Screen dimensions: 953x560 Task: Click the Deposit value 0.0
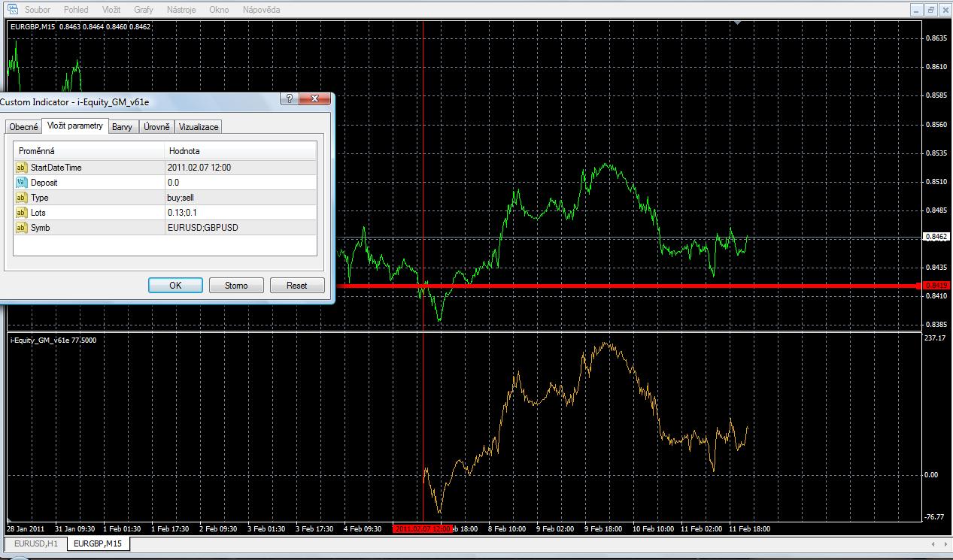point(173,183)
